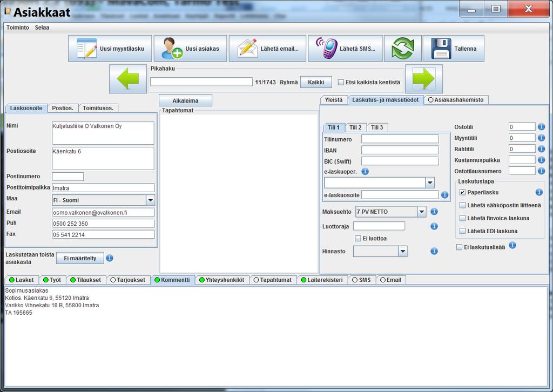The height and width of the screenshot is (392, 553).
Task: Click the Asiakkaat window title icon
Action: tap(8, 11)
